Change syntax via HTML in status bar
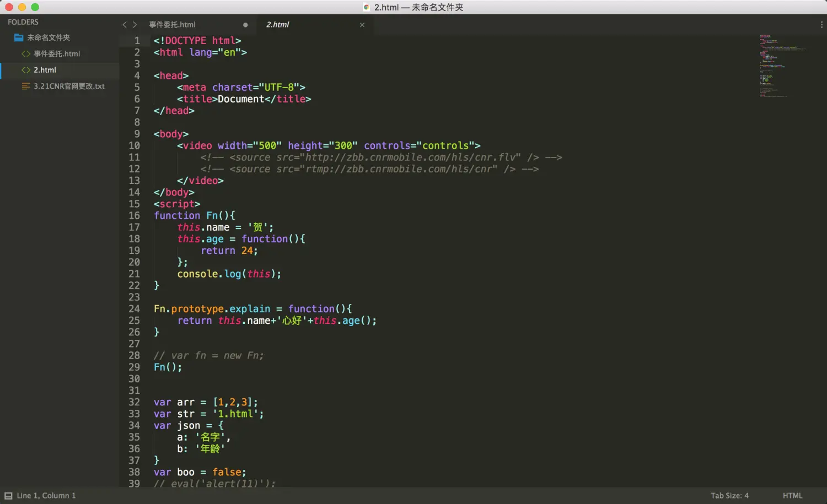Screen dimensions: 827x504 792,496
